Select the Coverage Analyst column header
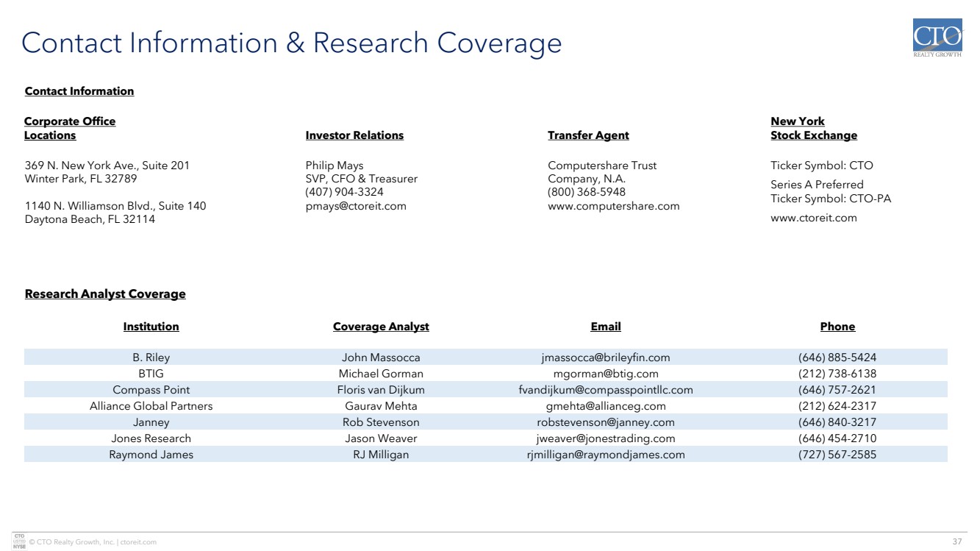This screenshot has width=980, height=551. pyautogui.click(x=381, y=327)
